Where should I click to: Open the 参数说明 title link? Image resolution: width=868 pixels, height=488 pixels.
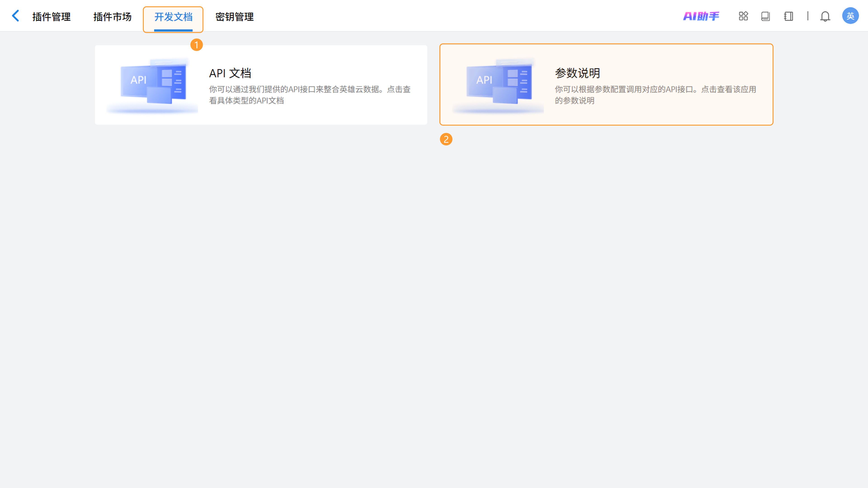click(577, 73)
